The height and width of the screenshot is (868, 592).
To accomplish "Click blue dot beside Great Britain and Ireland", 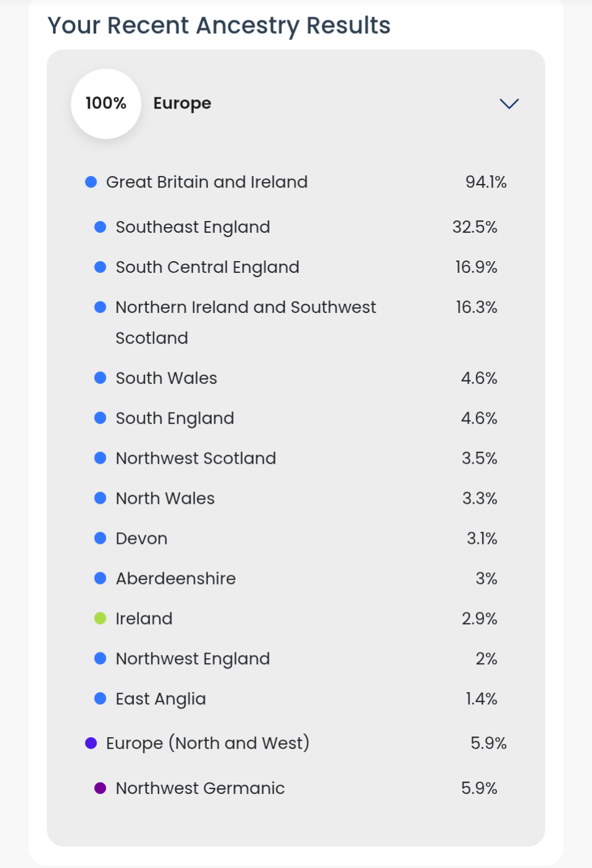I will point(91,182).
